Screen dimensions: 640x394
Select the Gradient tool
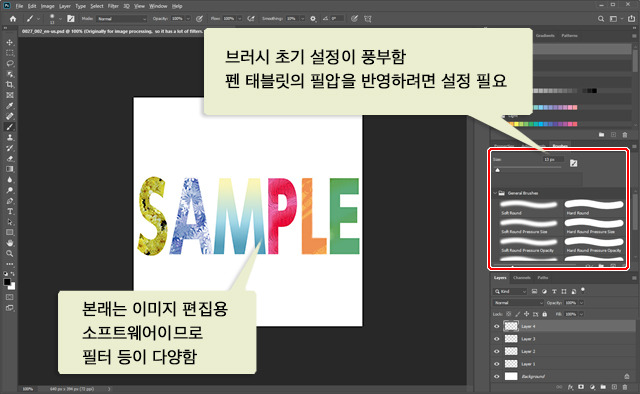pyautogui.click(x=10, y=169)
